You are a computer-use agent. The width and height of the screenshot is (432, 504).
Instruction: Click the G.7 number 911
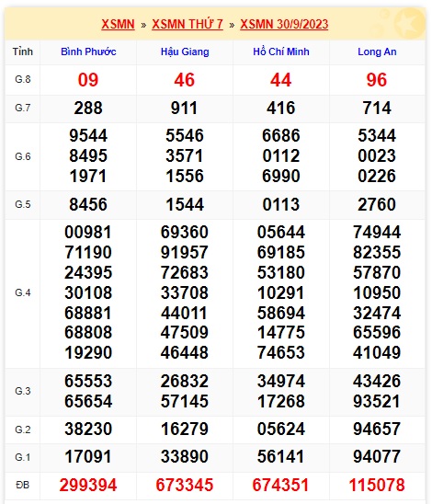(184, 108)
